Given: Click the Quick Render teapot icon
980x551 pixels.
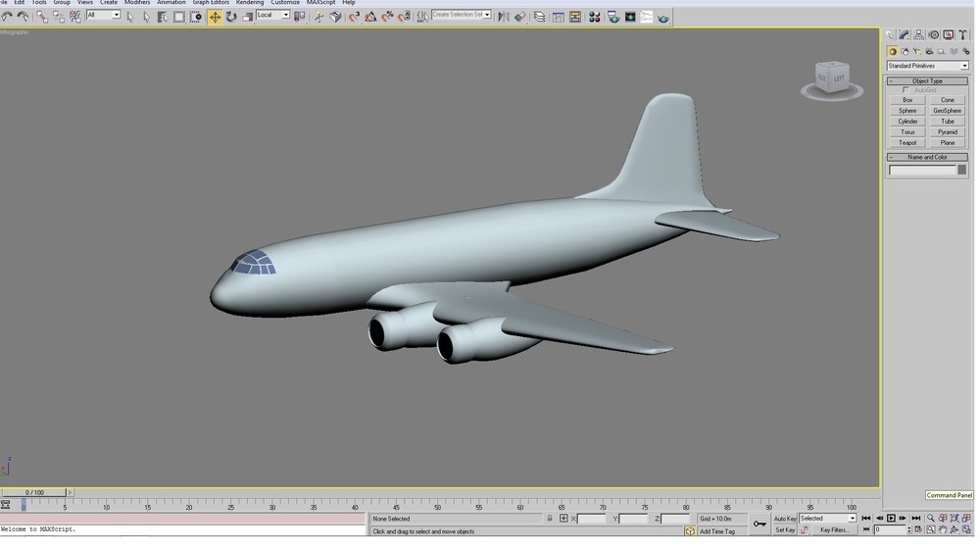Looking at the screenshot, I should point(663,18).
